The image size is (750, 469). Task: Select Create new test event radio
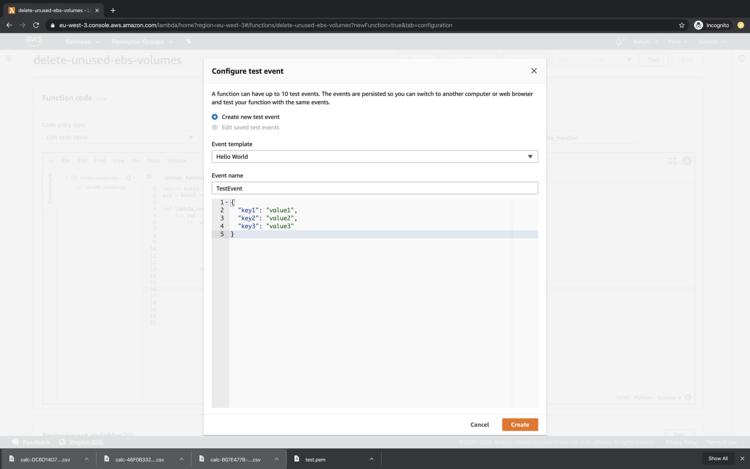(x=215, y=117)
